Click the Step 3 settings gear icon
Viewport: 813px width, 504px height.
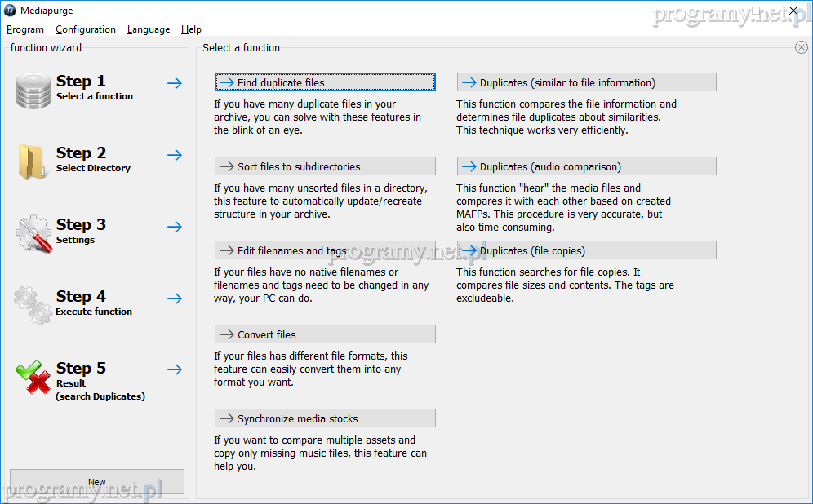pyautogui.click(x=33, y=232)
